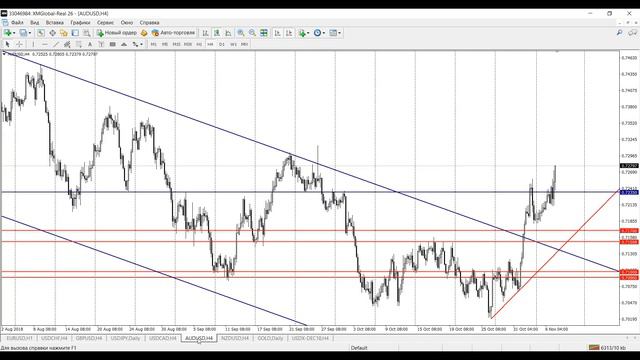Viewport: 640px width, 360px height.
Task: Zoom in the chart with magnifier plus
Action: (241, 33)
